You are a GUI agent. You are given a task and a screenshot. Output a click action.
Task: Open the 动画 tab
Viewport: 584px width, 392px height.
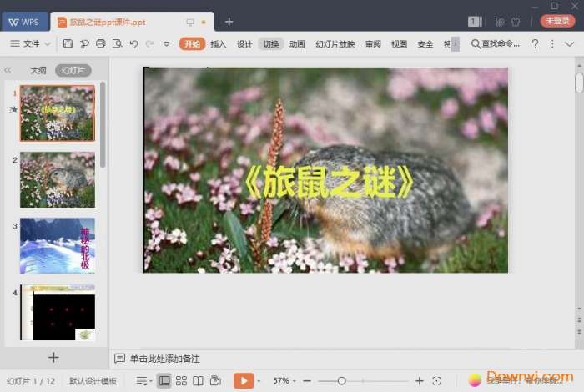297,44
